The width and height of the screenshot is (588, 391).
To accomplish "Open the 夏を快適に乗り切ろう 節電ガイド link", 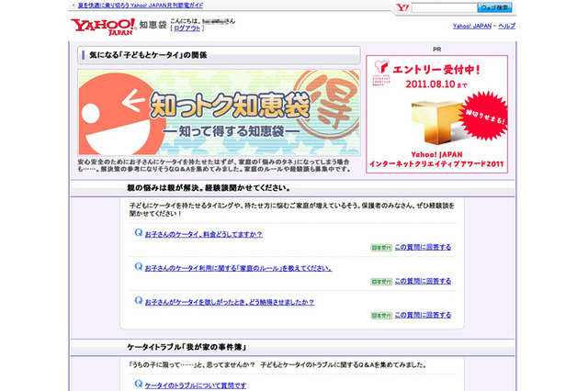I will click(141, 6).
